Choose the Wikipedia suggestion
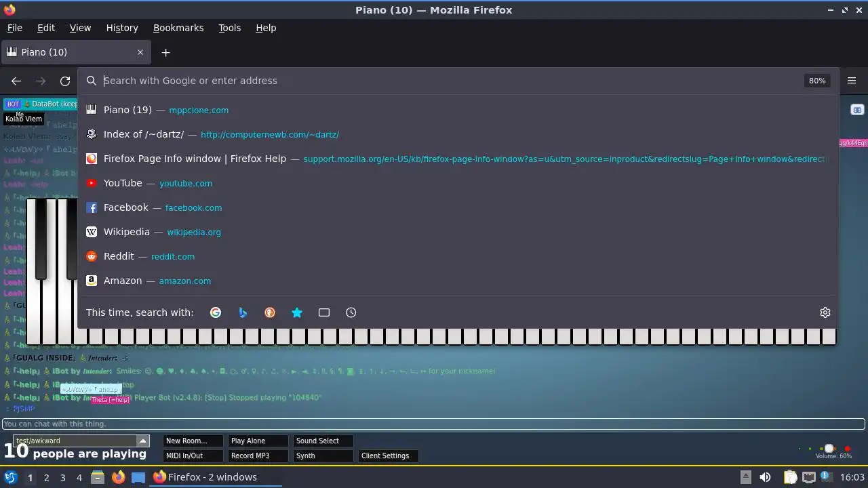The image size is (868, 488). pos(458,232)
